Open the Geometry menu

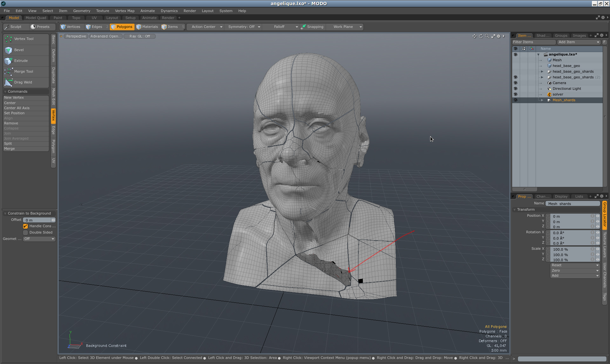(x=82, y=11)
